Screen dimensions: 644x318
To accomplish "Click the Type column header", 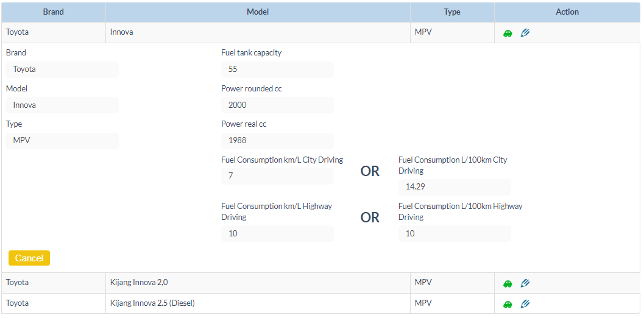I will [451, 12].
